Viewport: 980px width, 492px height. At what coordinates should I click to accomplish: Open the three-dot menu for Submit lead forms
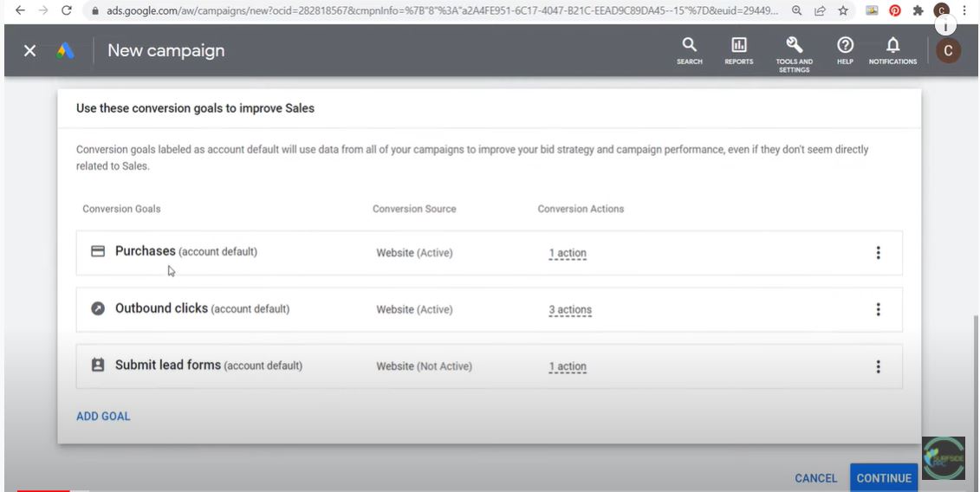coord(878,366)
